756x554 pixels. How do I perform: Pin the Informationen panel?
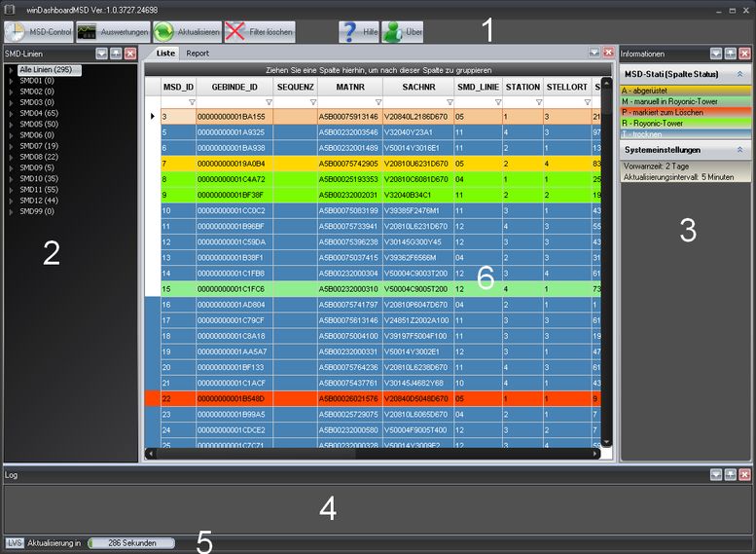[x=731, y=54]
